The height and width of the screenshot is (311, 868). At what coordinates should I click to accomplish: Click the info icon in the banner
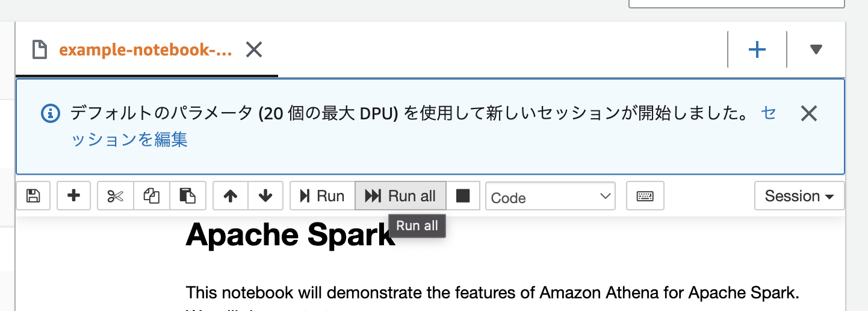pyautogui.click(x=51, y=113)
